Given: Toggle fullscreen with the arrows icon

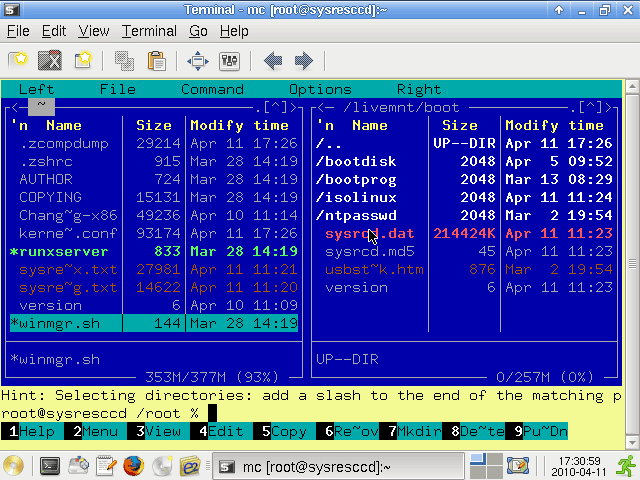Looking at the screenshot, I should (x=198, y=61).
